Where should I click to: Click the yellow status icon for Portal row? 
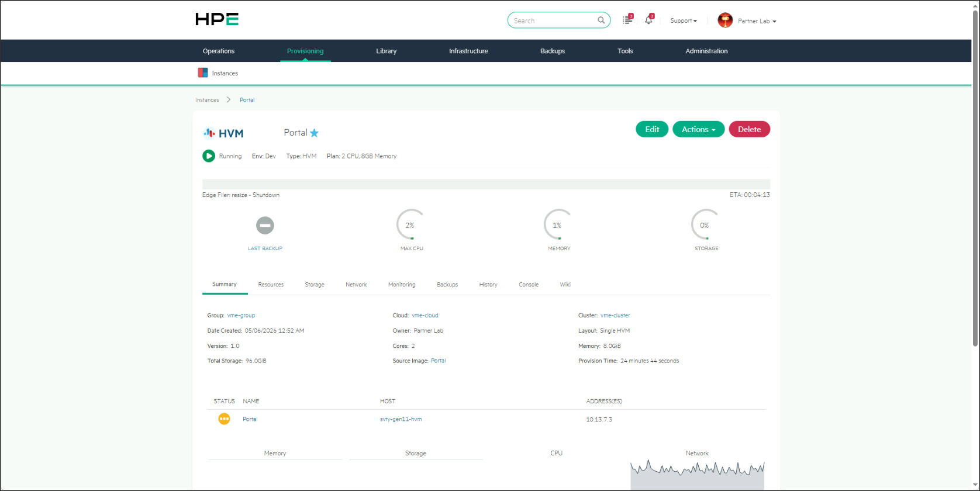point(224,419)
